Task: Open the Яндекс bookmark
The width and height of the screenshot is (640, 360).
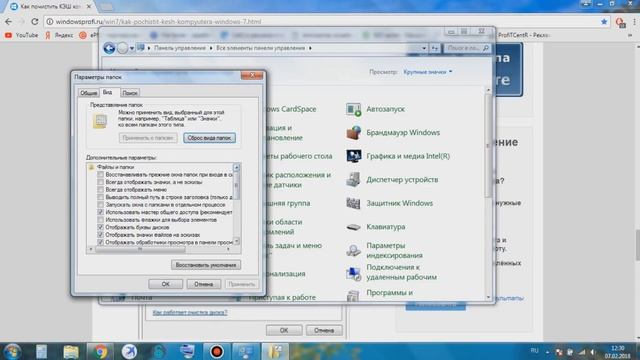Action: point(59,36)
